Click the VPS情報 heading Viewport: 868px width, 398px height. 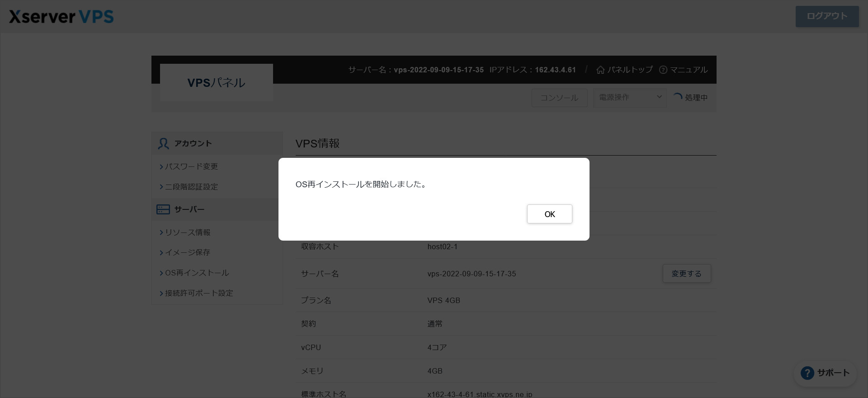317,143
